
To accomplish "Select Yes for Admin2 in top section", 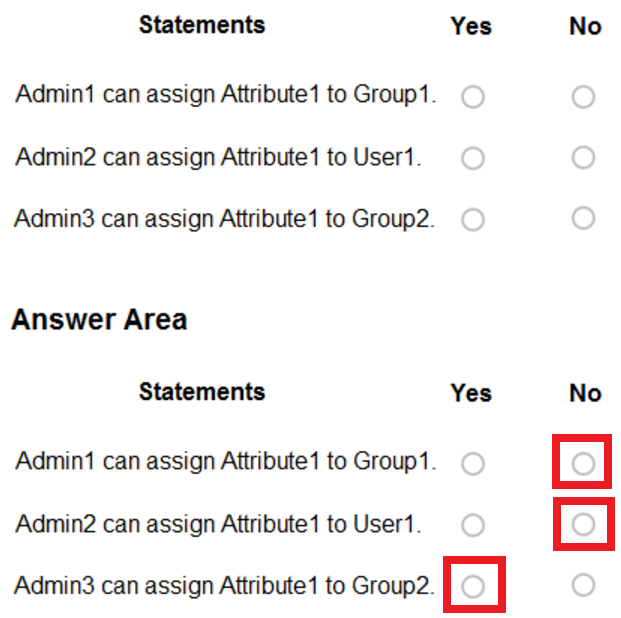I will point(473,158).
